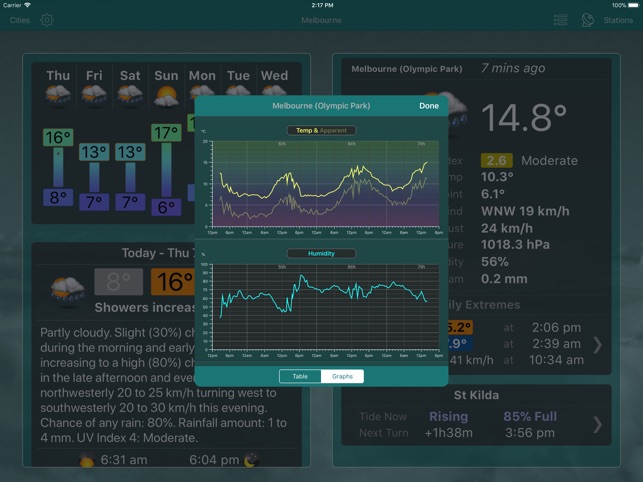Viewport: 643px width, 482px height.
Task: Tap the 7 mins ago update label
Action: pos(513,68)
